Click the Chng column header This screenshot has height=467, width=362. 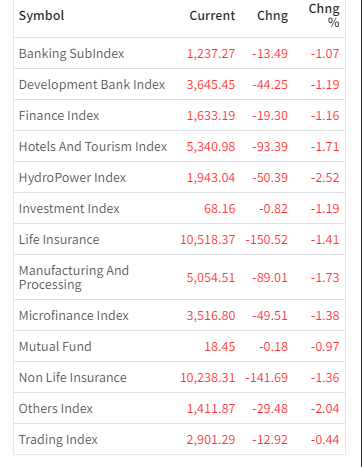click(272, 16)
